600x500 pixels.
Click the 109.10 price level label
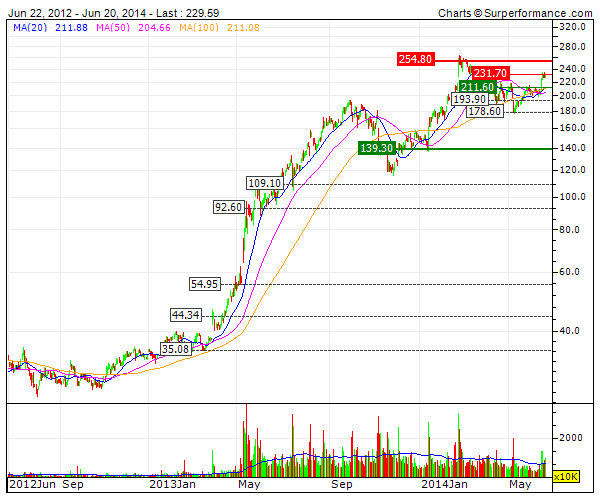pos(265,183)
